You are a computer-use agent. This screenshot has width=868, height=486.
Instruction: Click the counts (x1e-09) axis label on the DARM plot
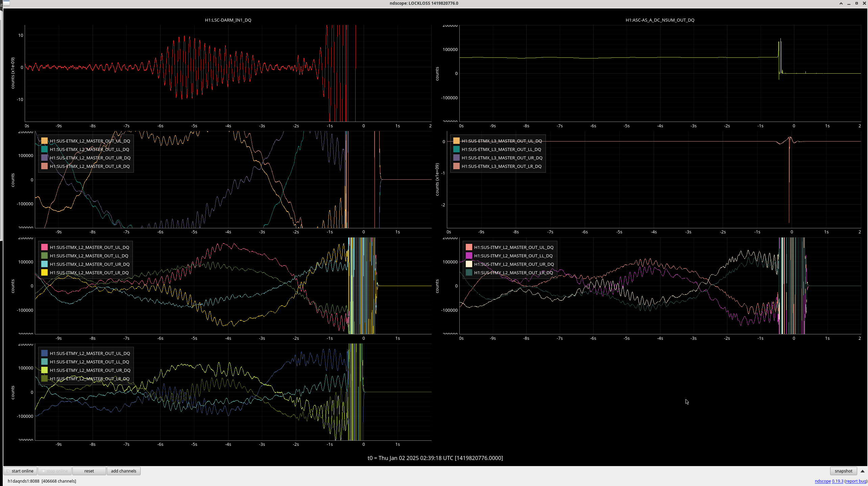click(x=13, y=73)
